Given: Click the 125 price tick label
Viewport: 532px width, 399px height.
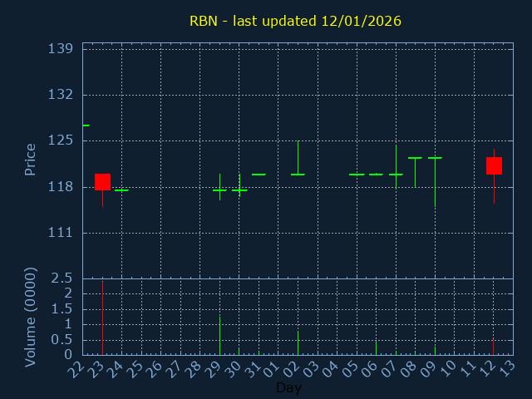Looking at the screenshot, I should pyautogui.click(x=62, y=140).
